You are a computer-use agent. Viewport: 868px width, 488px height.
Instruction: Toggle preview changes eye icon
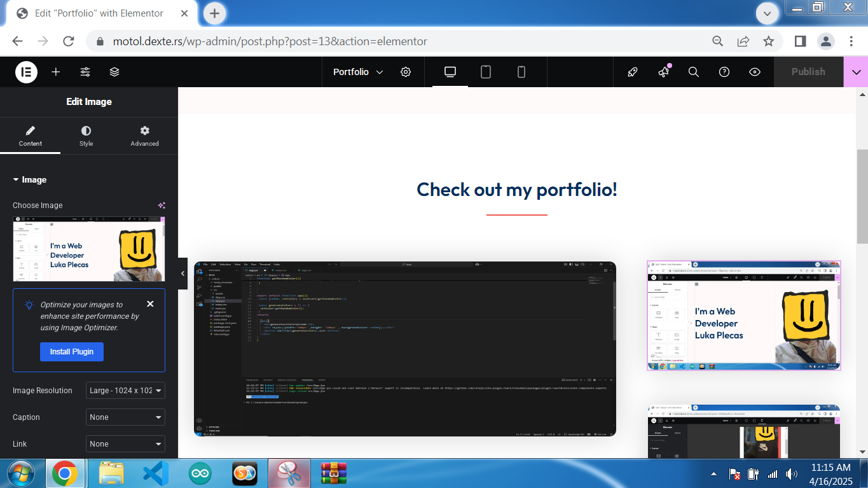(755, 72)
